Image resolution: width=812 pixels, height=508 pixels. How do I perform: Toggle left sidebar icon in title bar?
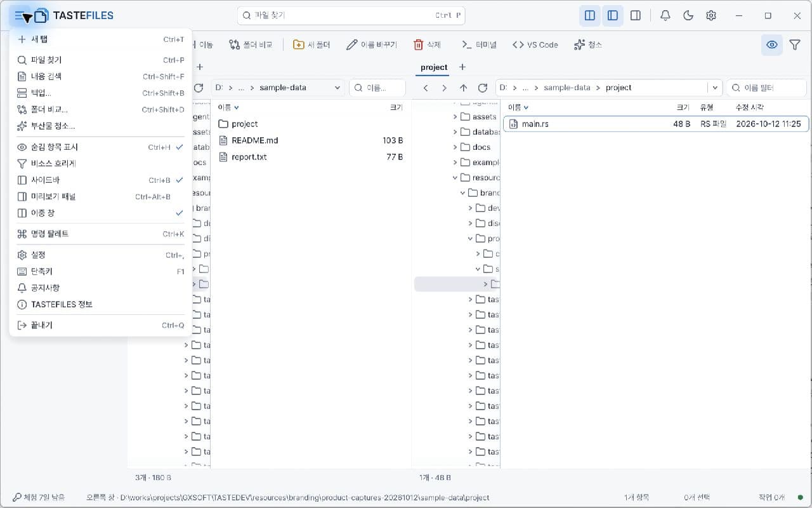pyautogui.click(x=613, y=15)
